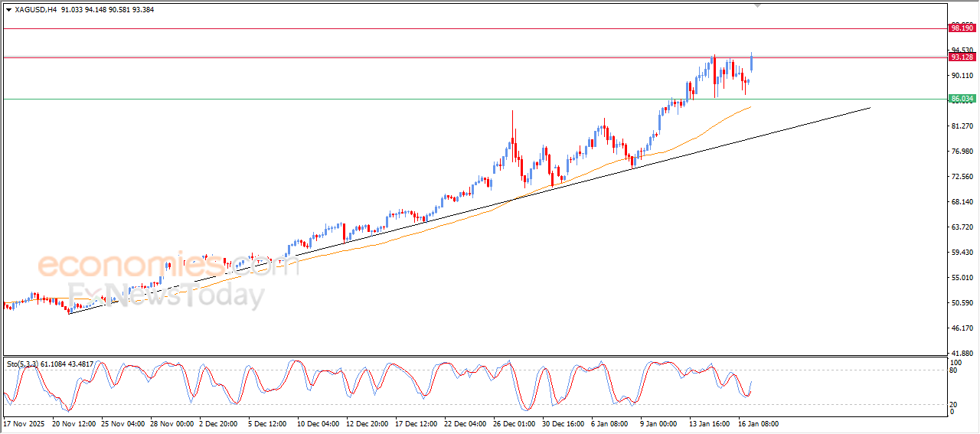Select the red 98.190 price label
The width and height of the screenshot is (980, 434).
[961, 28]
